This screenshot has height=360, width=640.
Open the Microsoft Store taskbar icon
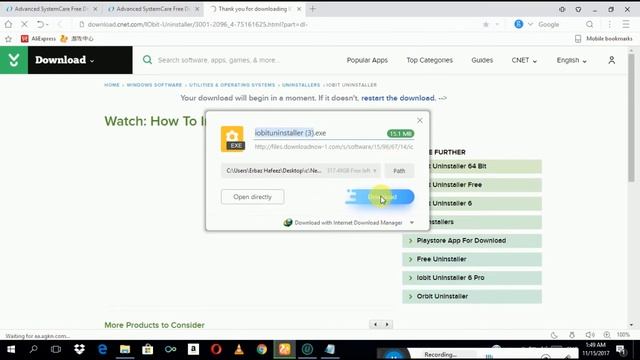point(148,349)
